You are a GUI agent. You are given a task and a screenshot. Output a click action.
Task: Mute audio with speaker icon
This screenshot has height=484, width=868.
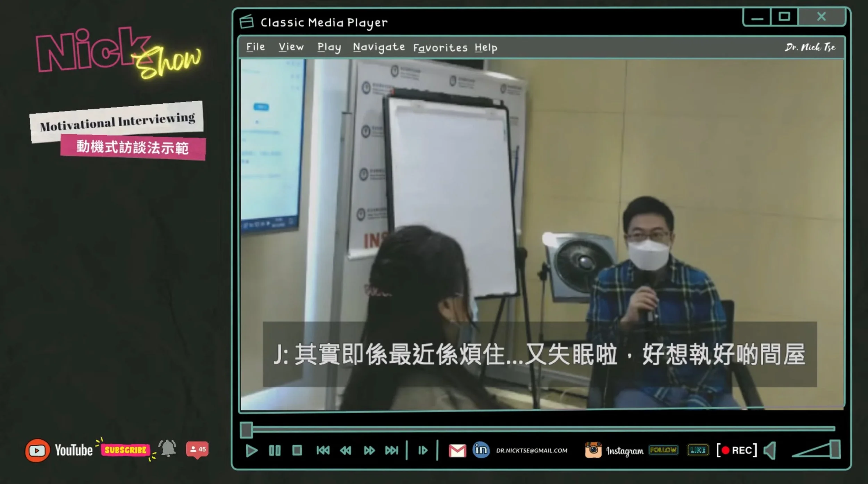point(770,450)
